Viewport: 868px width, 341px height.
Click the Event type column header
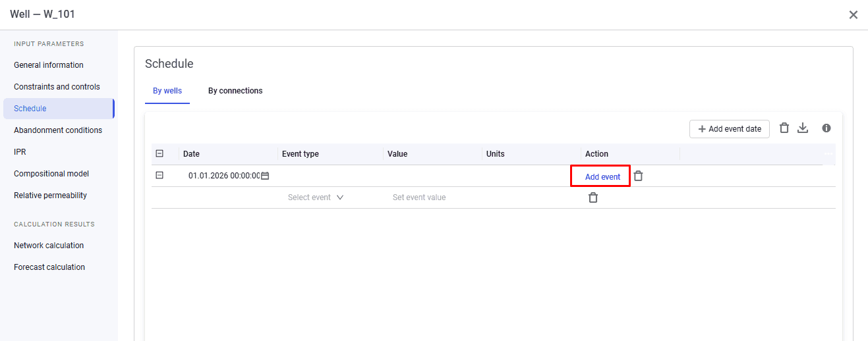(301, 154)
